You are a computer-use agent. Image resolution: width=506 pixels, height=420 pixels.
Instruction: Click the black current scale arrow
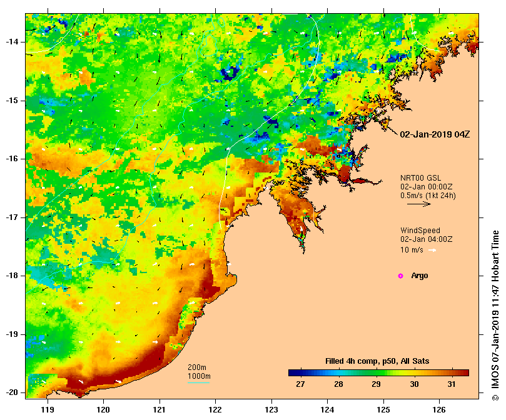419,204
